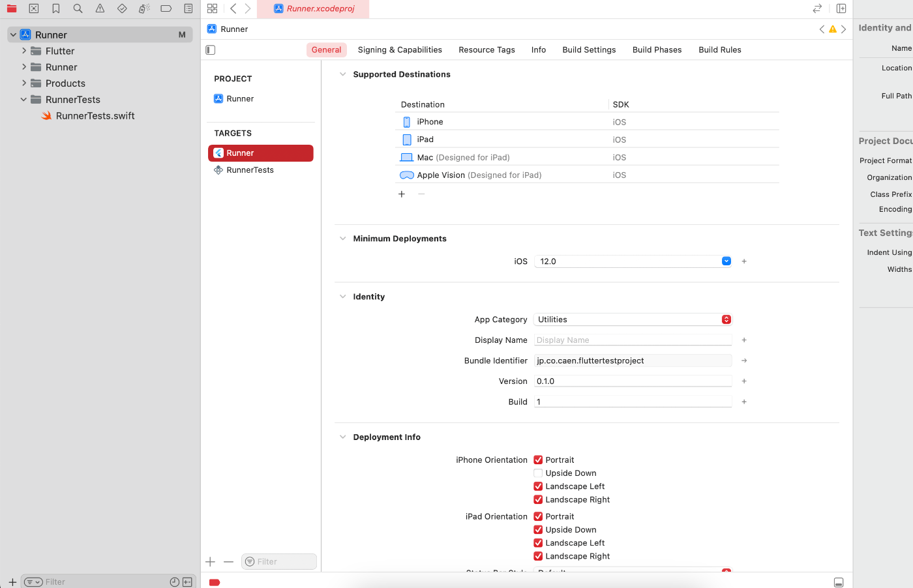Jump to next issue arrow
The image size is (913, 588).
pyautogui.click(x=843, y=29)
